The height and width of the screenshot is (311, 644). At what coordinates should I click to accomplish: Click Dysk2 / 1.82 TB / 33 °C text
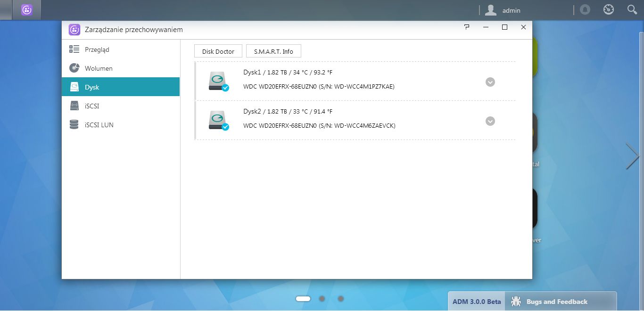pos(288,112)
